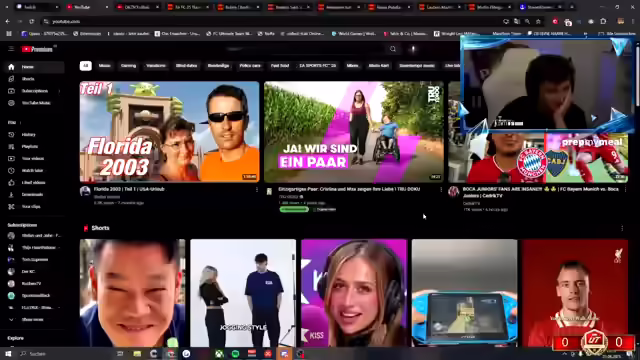Open Your videos in the sidebar

click(33, 158)
